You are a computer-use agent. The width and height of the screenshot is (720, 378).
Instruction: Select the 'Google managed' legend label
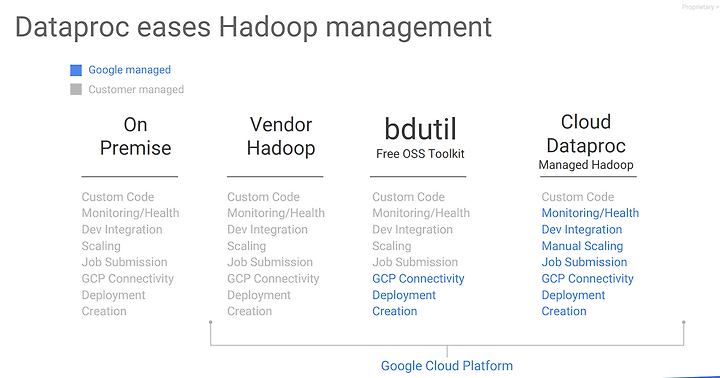click(x=129, y=70)
